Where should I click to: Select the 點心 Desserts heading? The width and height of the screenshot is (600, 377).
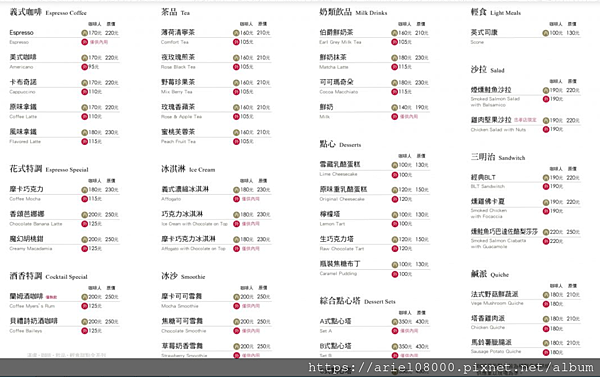340,144
